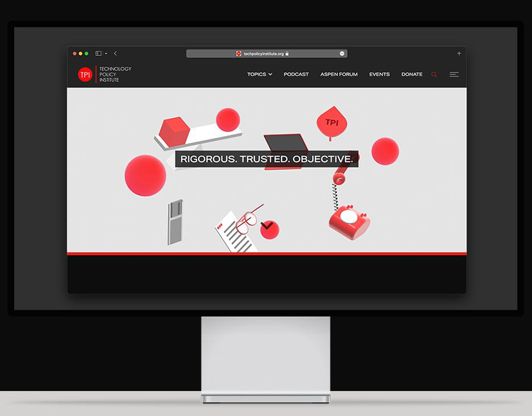Click the site favicon in the address bar
Image resolution: width=532 pixels, height=416 pixels.
click(x=238, y=53)
